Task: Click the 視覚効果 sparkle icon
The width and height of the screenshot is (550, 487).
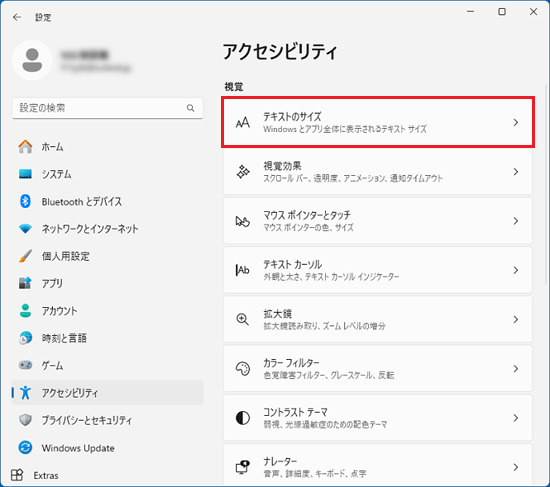Action: [243, 172]
